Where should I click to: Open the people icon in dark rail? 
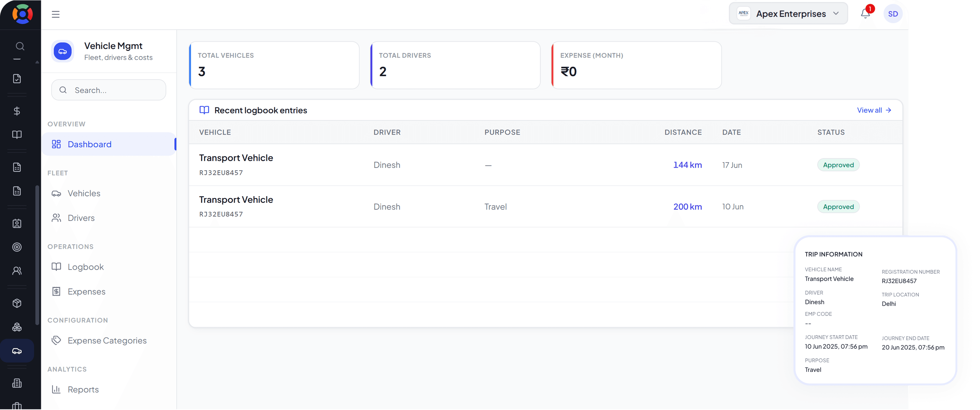(x=17, y=271)
